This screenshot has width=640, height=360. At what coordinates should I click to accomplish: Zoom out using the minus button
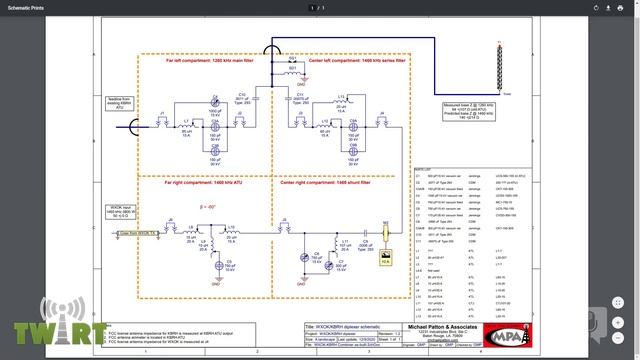pos(618,338)
